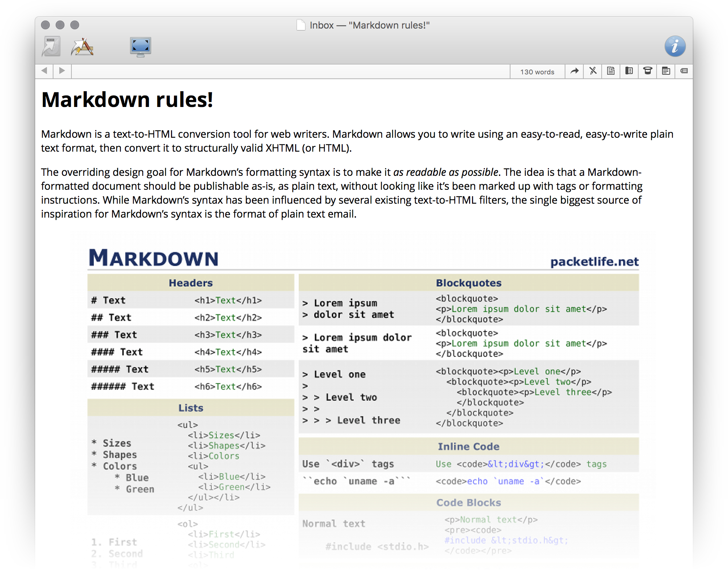Screen dimensions: 728x570
Task: Click the 130 words counter
Action: point(537,72)
